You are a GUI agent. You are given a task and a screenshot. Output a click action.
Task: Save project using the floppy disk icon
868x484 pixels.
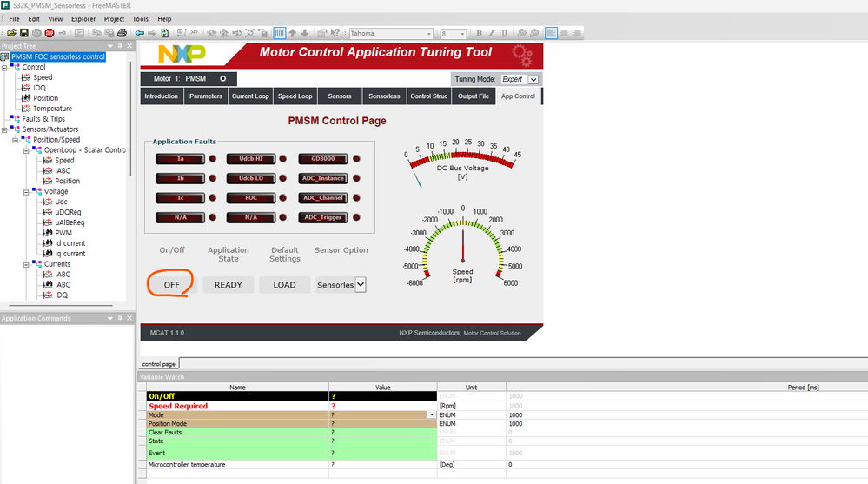(x=23, y=33)
